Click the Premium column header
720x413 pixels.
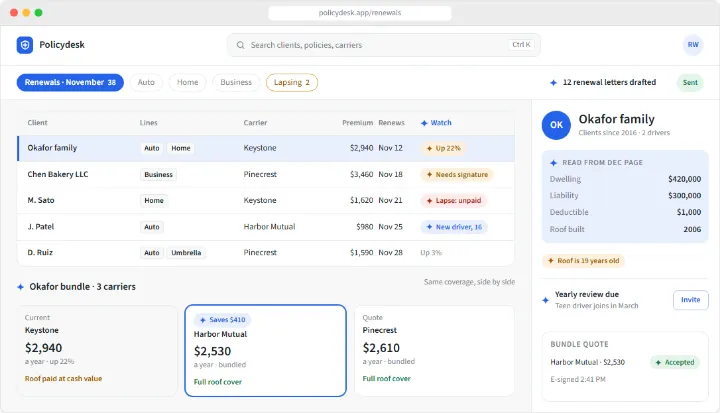click(357, 123)
